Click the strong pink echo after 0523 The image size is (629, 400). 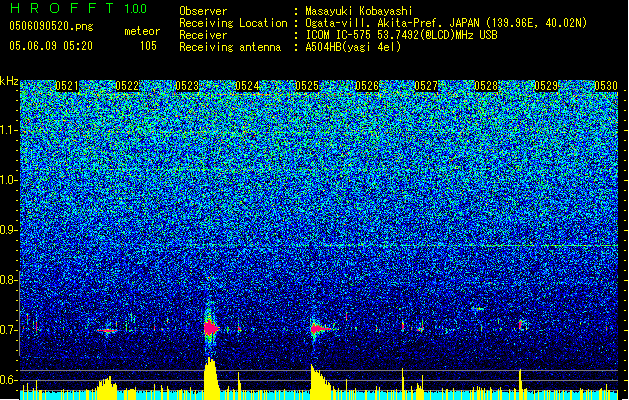[210, 328]
